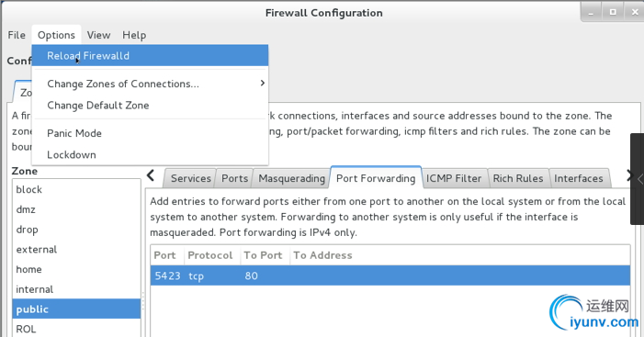The width and height of the screenshot is (644, 337).
Task: Switch to the Masquerading tab
Action: (291, 178)
